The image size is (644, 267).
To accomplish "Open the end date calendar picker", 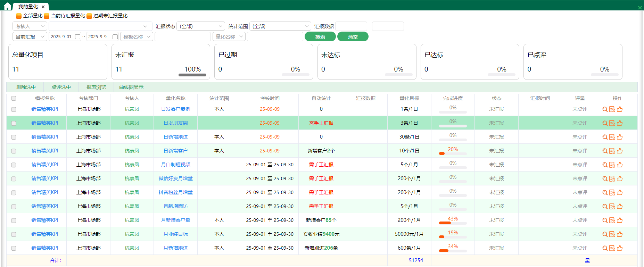I will coord(115,37).
